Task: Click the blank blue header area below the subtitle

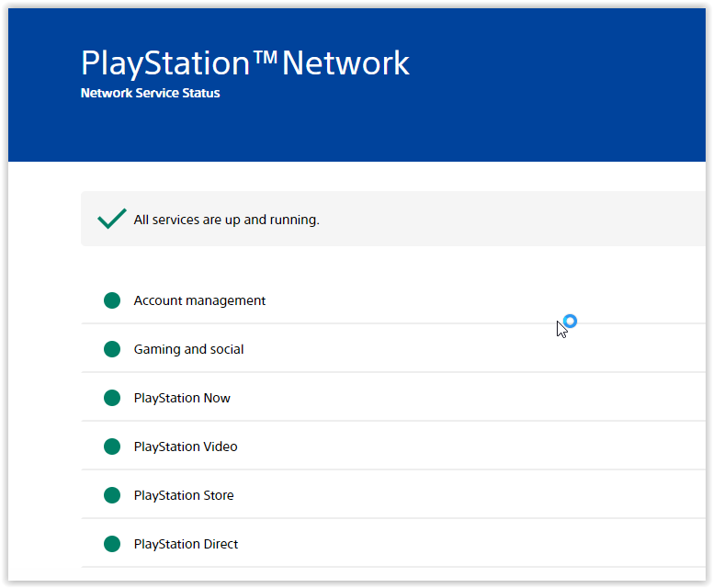Action: coord(368,133)
